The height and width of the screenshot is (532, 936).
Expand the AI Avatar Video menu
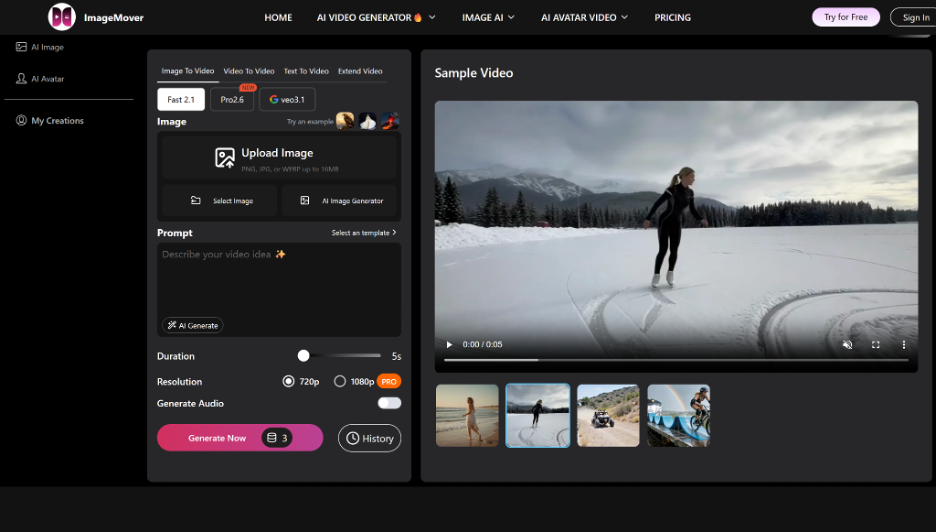584,17
